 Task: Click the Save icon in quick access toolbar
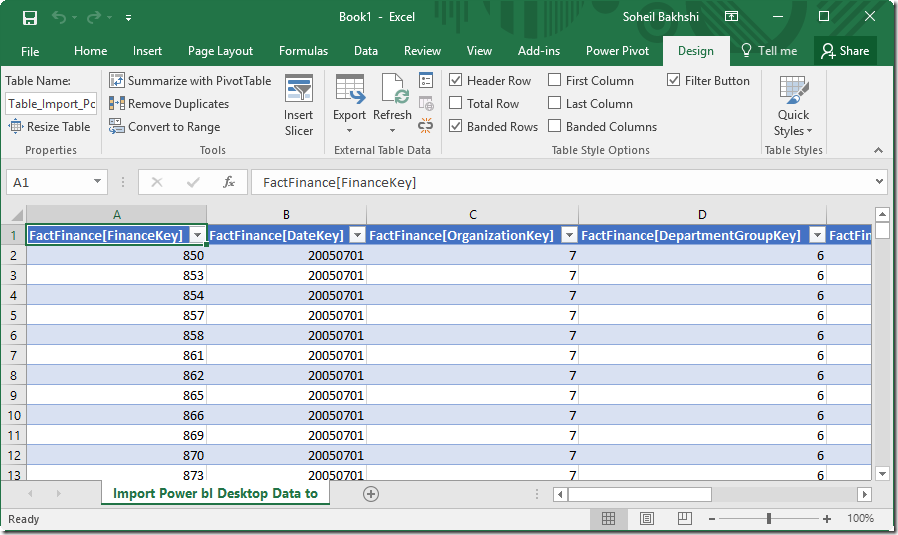point(30,18)
